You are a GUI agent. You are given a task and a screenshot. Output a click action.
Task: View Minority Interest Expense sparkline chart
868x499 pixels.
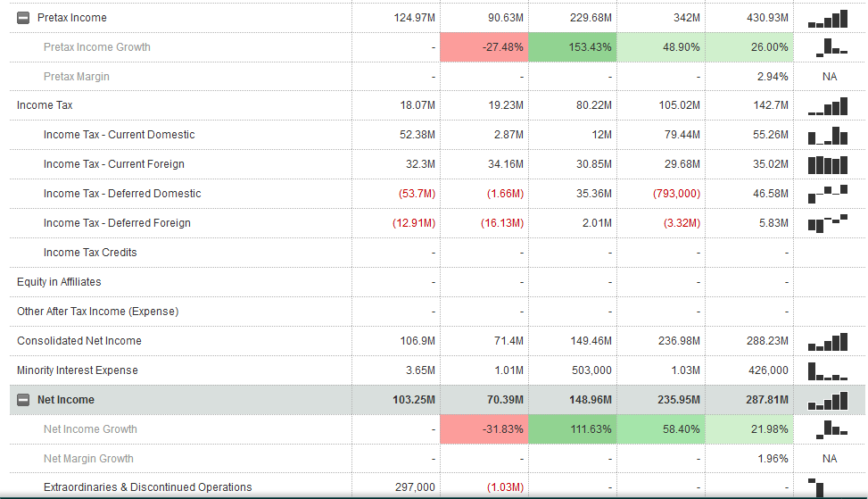point(829,370)
